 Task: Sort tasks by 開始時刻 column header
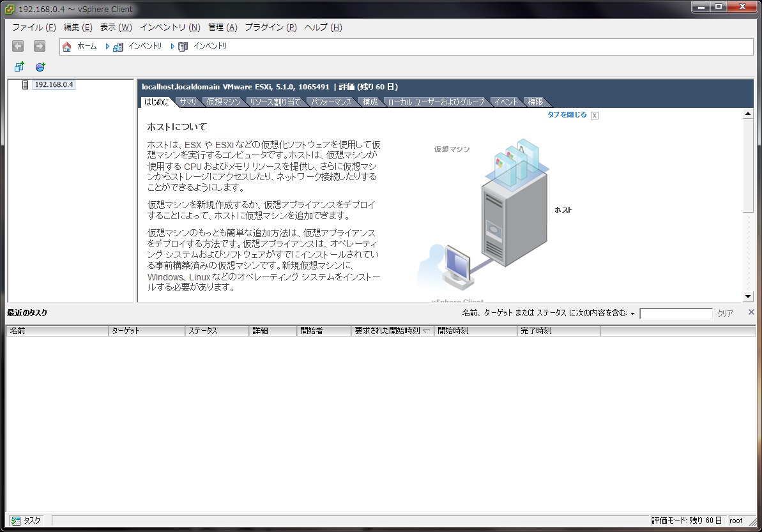click(x=475, y=331)
